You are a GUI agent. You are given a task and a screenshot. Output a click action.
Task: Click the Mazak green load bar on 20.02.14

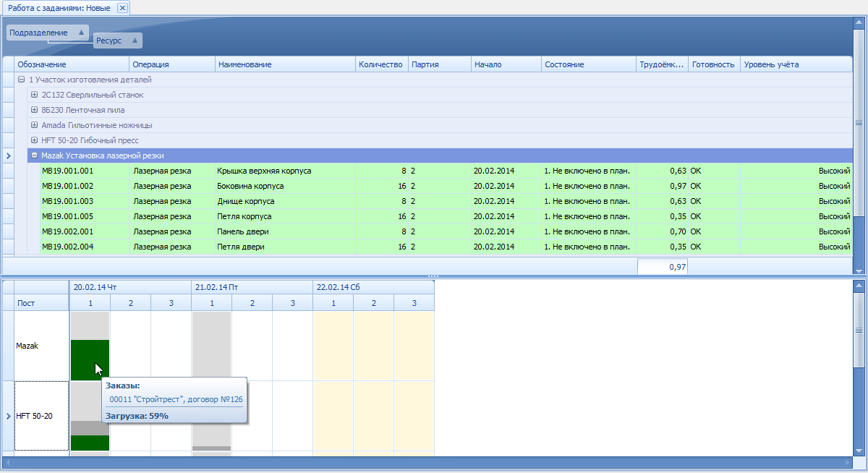[90, 360]
